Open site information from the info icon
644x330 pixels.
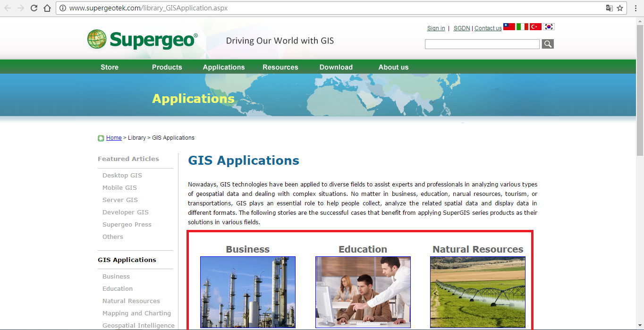(64, 8)
